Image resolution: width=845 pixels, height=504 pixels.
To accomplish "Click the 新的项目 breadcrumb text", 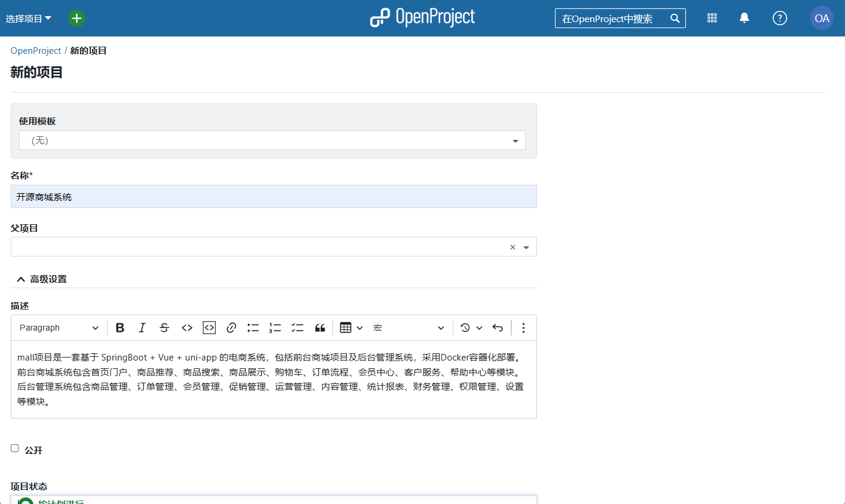I will 89,51.
